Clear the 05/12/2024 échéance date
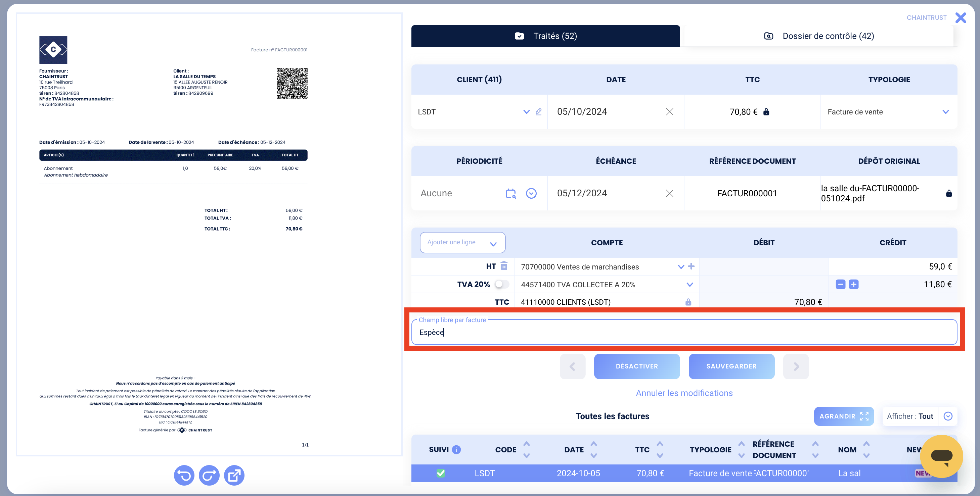The height and width of the screenshot is (496, 980). click(670, 193)
